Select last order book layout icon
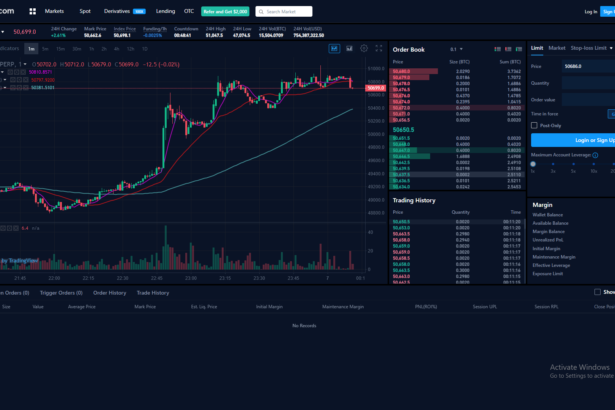Image resolution: width=615 pixels, height=410 pixels. (518, 48)
